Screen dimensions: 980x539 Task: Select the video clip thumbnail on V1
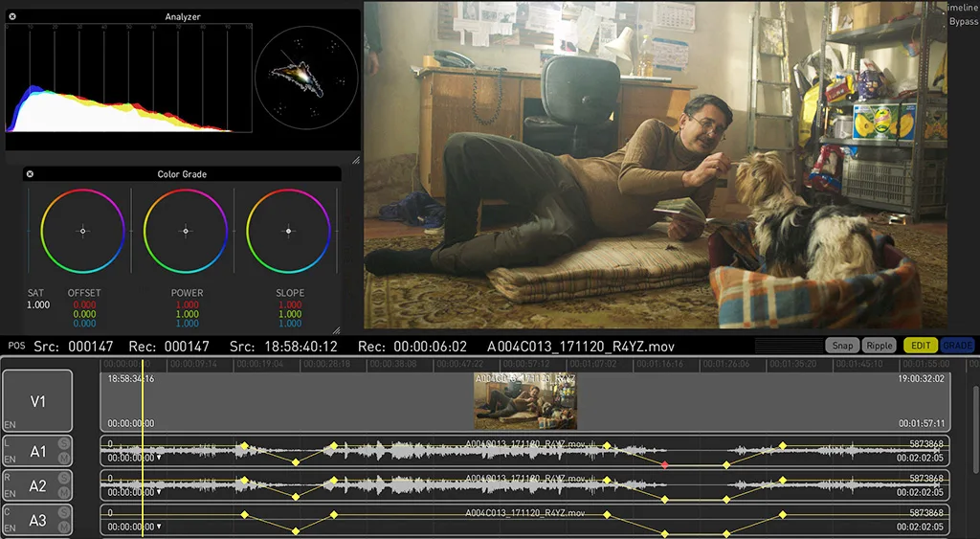click(525, 401)
